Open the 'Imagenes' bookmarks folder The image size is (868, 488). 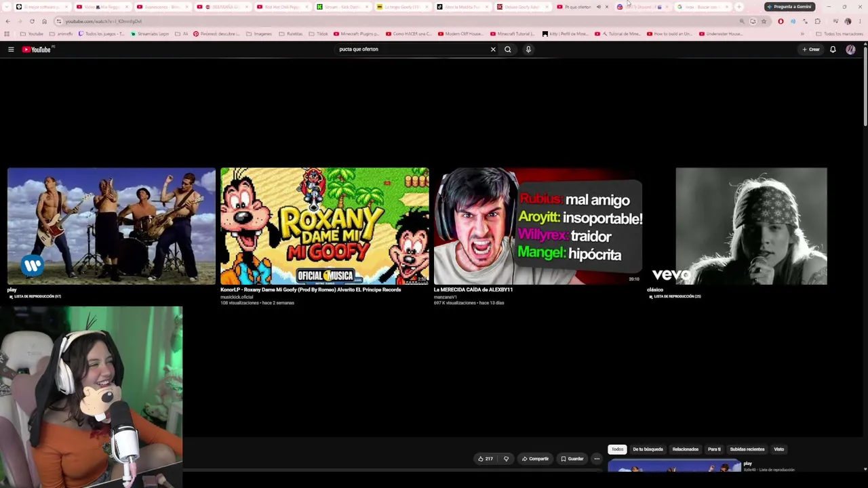coord(259,34)
